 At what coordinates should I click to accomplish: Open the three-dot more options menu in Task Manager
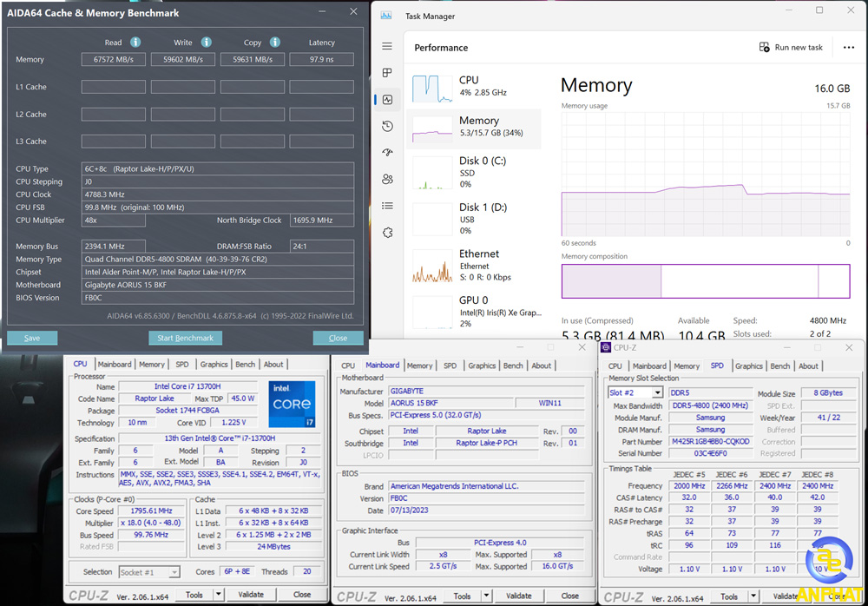click(849, 48)
